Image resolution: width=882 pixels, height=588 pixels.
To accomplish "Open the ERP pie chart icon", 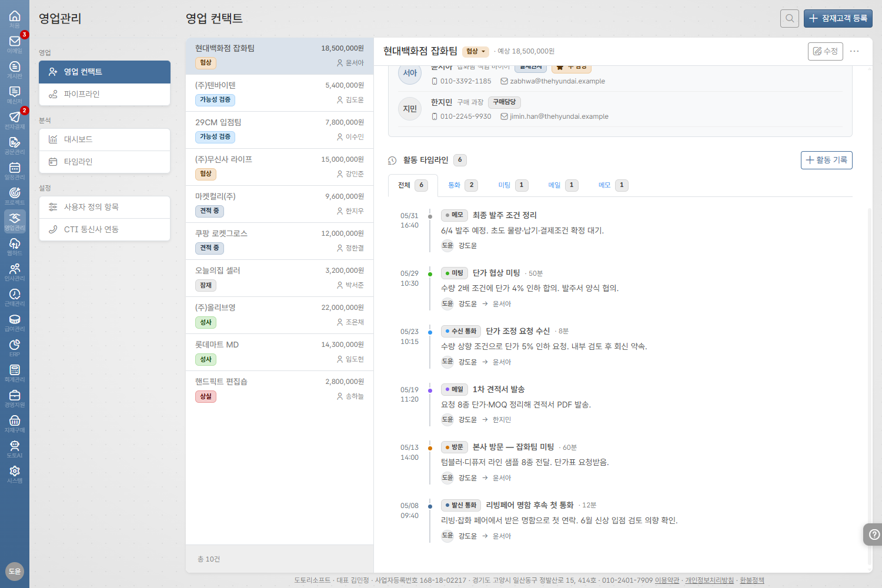I will (x=15, y=348).
